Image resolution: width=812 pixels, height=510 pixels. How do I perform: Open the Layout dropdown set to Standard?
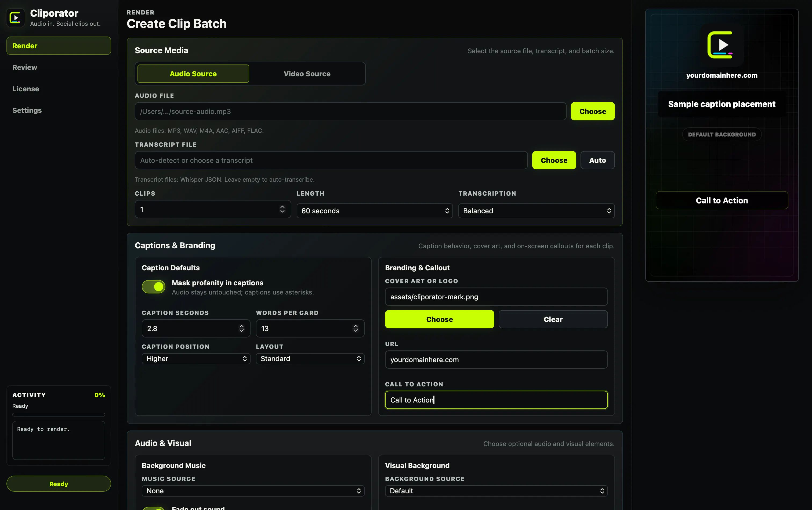[310, 358]
